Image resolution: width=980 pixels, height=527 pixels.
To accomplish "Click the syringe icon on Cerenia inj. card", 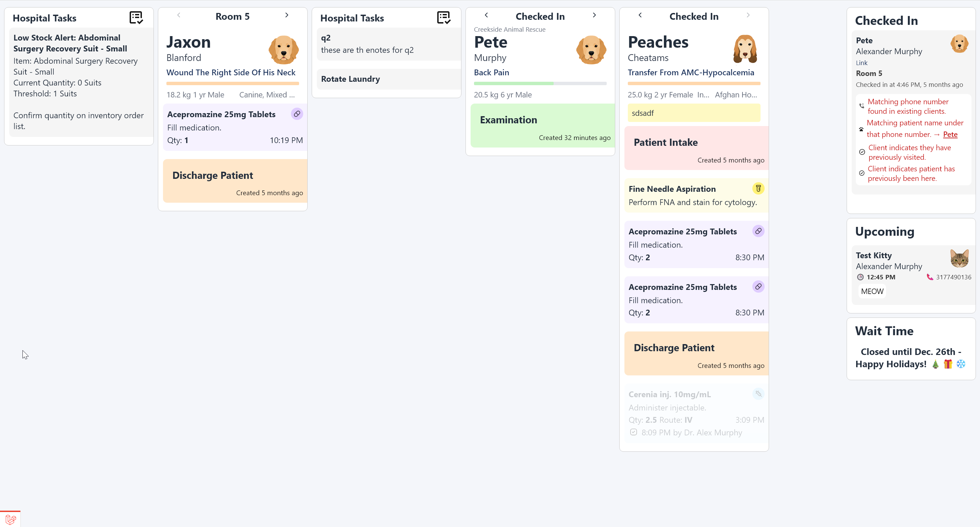I will click(758, 394).
